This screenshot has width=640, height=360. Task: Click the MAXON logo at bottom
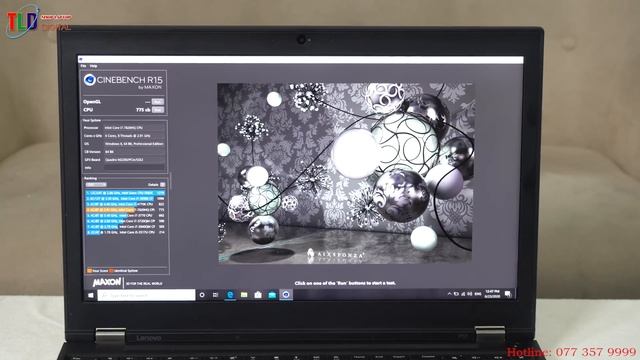[107, 282]
